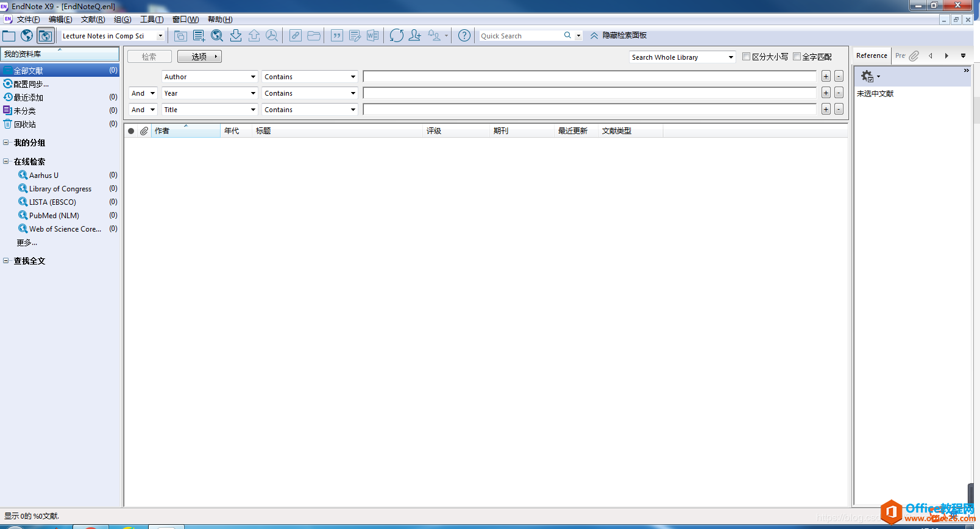This screenshot has width=980, height=529.
Task: Collapse the 在线检索 online search section
Action: click(6, 162)
